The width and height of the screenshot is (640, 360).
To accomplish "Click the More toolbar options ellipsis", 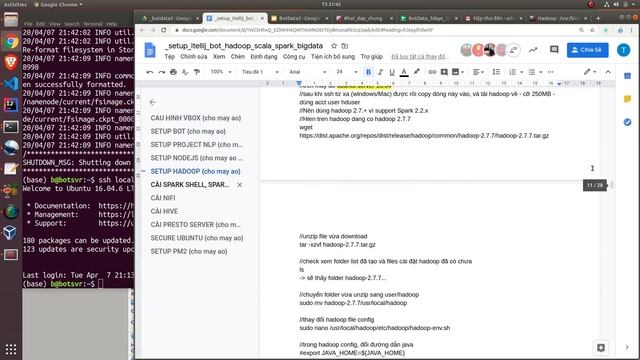I will pyautogui.click(x=551, y=72).
